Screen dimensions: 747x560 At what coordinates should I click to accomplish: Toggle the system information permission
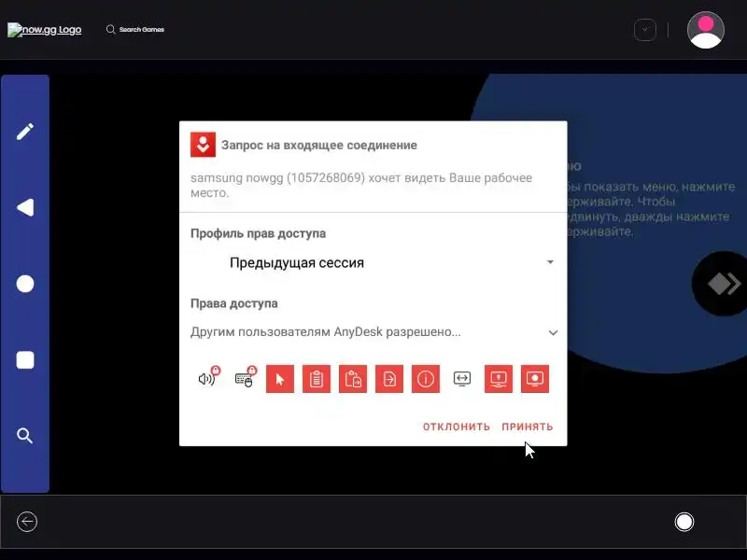click(x=426, y=379)
